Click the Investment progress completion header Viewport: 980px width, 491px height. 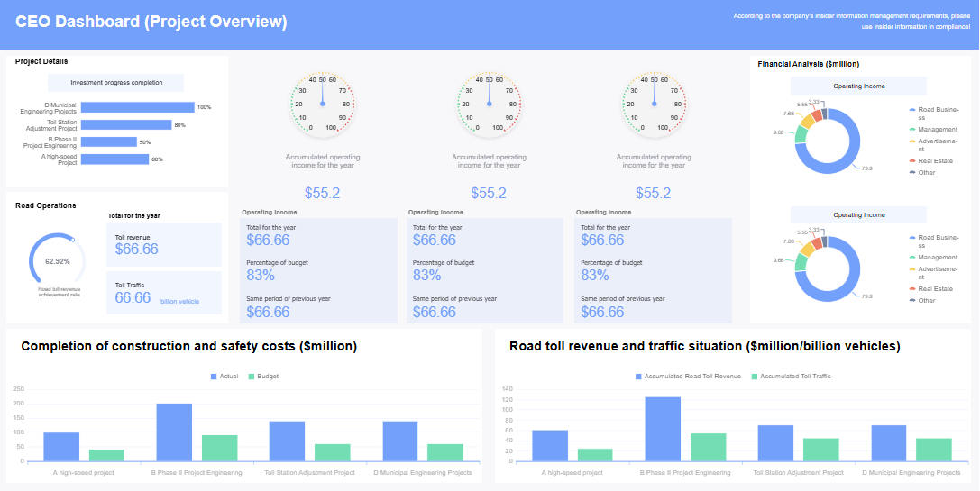[x=115, y=83]
